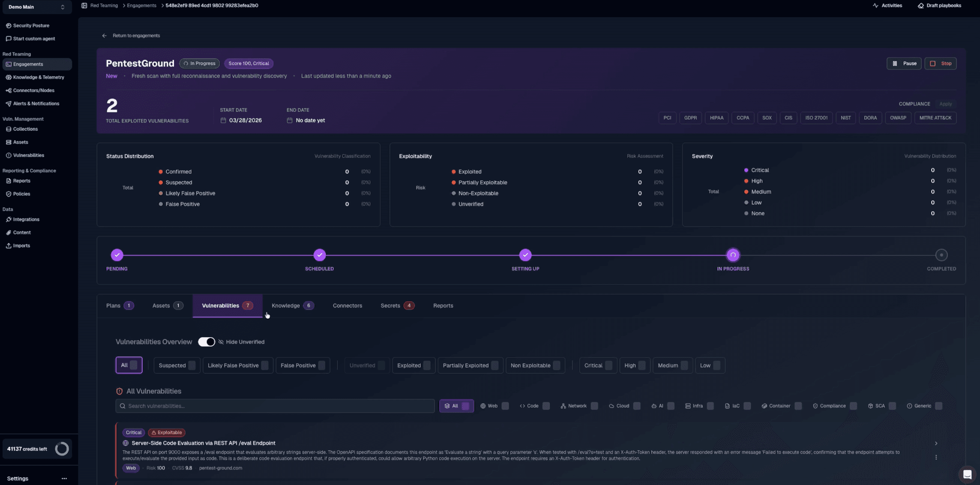Viewport: 980px width, 485px height.
Task: Click the Search vulnerabilities input field
Action: pyautogui.click(x=275, y=406)
